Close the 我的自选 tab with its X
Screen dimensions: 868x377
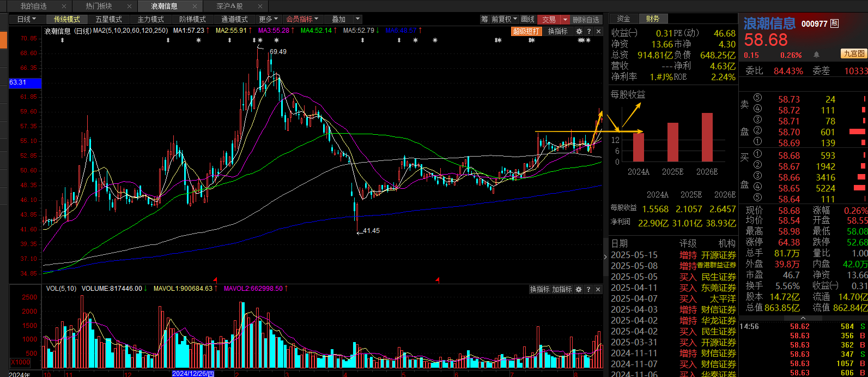pos(64,7)
